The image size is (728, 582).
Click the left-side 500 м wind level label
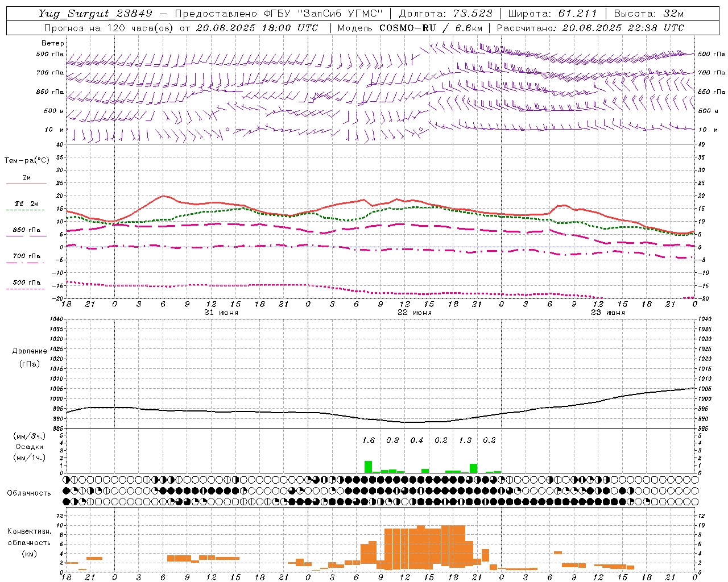pyautogui.click(x=54, y=111)
